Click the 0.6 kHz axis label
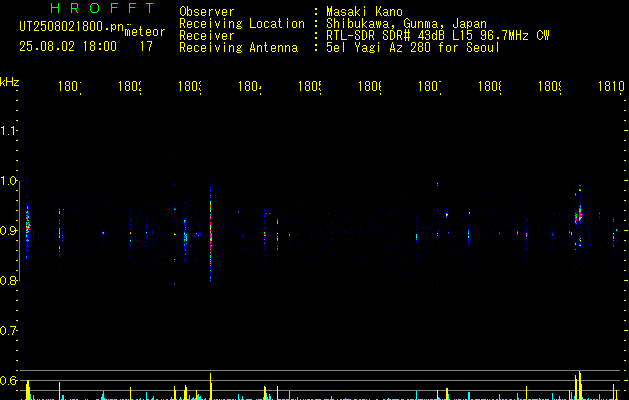Viewport: 629px width, 400px height. point(8,380)
